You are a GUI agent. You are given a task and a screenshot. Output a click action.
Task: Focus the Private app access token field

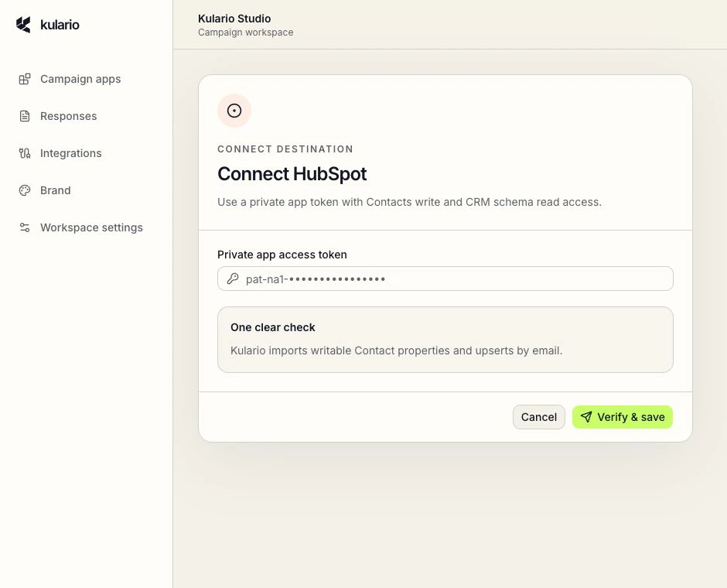point(445,279)
